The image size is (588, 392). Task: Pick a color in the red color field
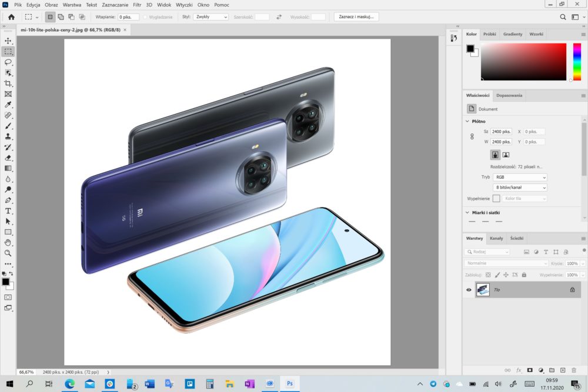[523, 62]
